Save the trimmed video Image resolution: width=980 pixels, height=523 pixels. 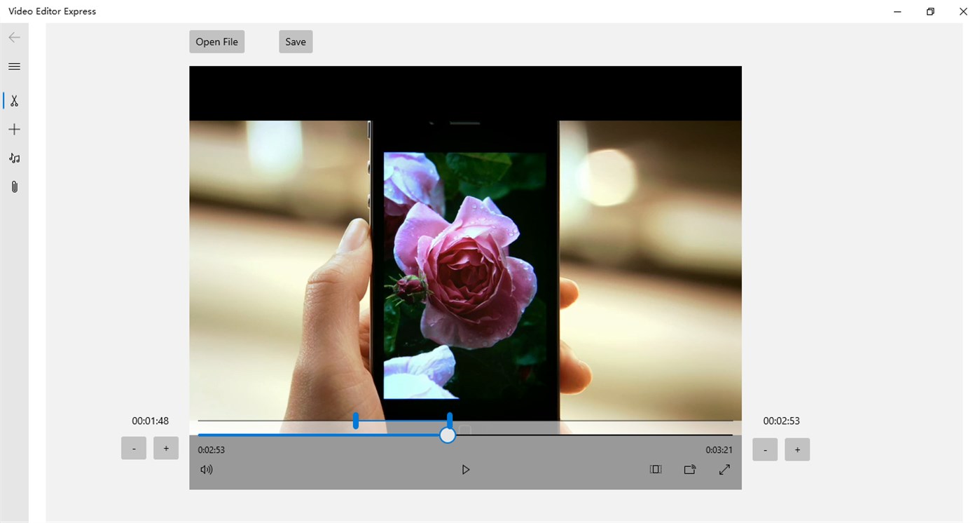click(295, 41)
